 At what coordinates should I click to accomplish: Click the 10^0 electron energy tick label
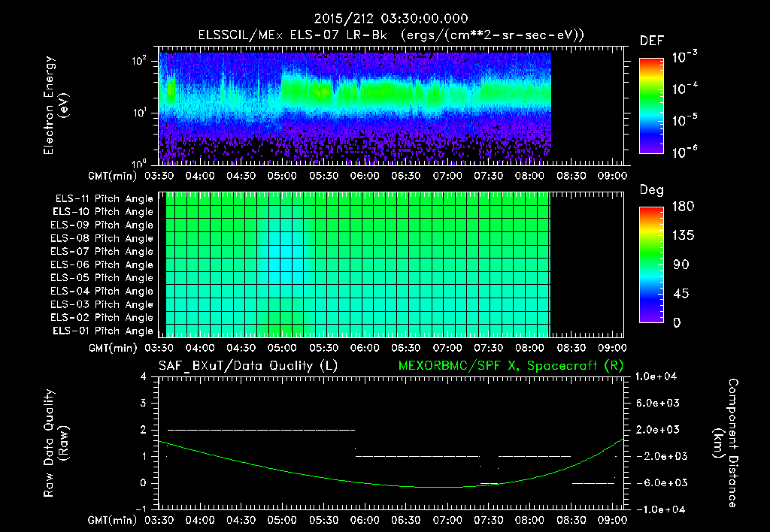(139, 164)
